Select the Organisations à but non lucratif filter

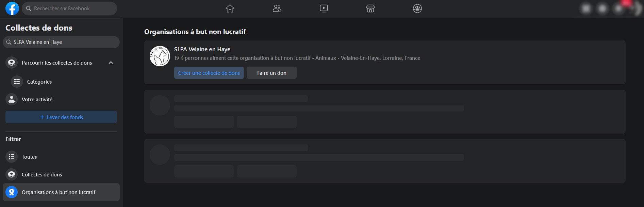[61, 192]
